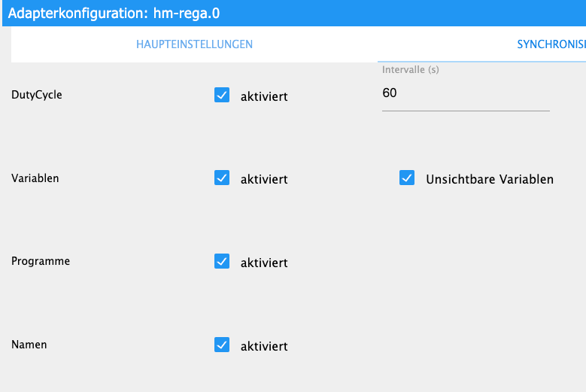Click the 'aktiviert' text beside Namen
Image resolution: width=586 pixels, height=392 pixels.
point(264,346)
